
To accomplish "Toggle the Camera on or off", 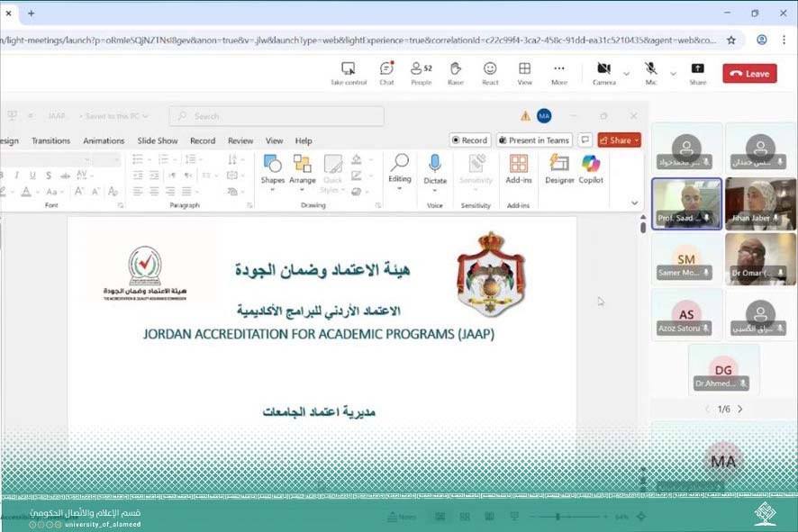I will pyautogui.click(x=603, y=72).
